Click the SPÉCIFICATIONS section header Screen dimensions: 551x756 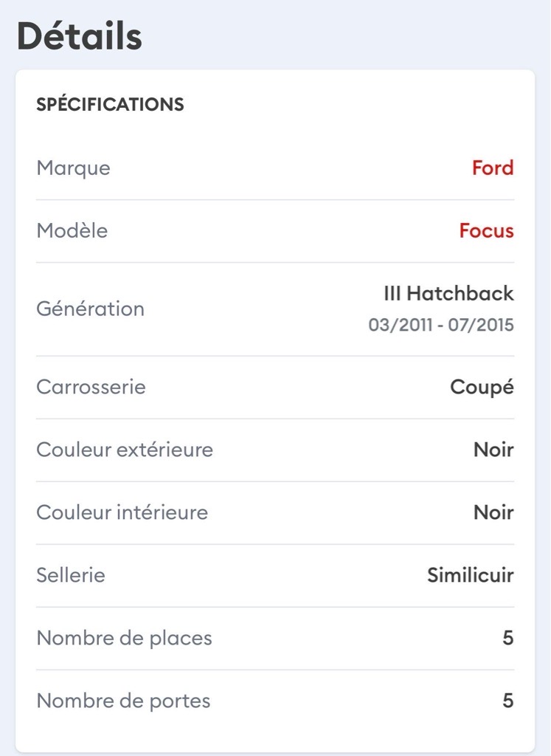pos(110,105)
